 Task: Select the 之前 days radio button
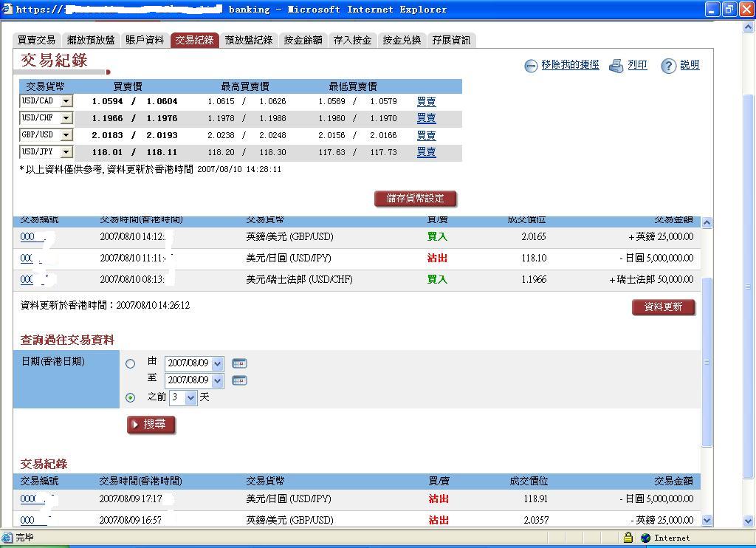coord(130,397)
